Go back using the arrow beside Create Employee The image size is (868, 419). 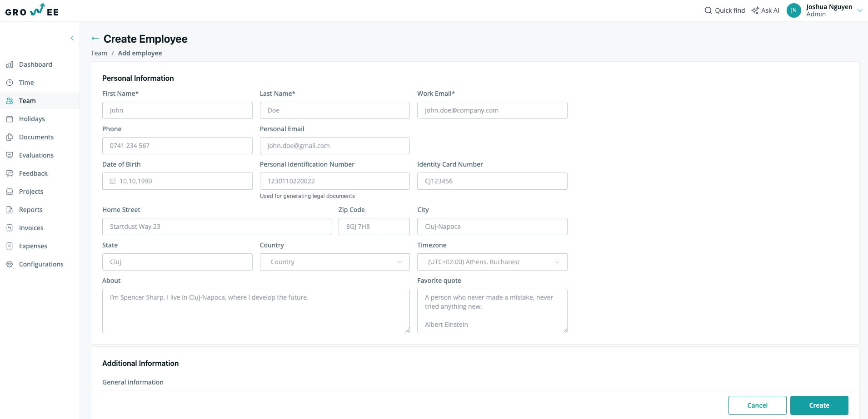click(x=95, y=39)
